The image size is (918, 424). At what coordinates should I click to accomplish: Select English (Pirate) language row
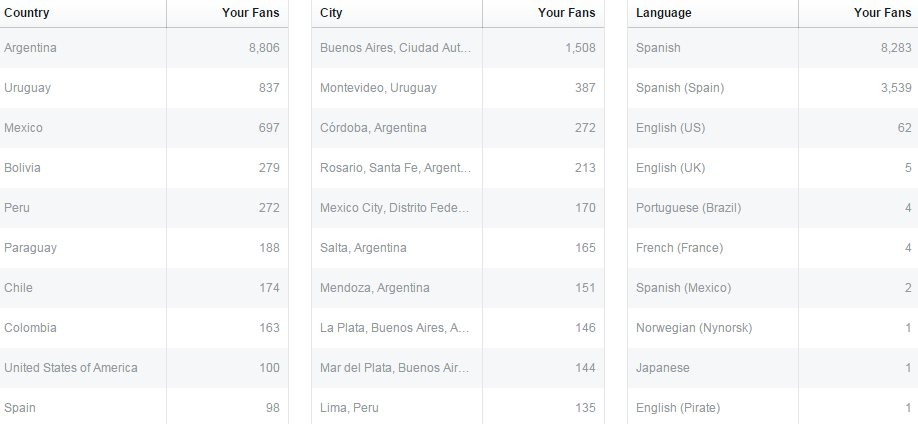773,408
